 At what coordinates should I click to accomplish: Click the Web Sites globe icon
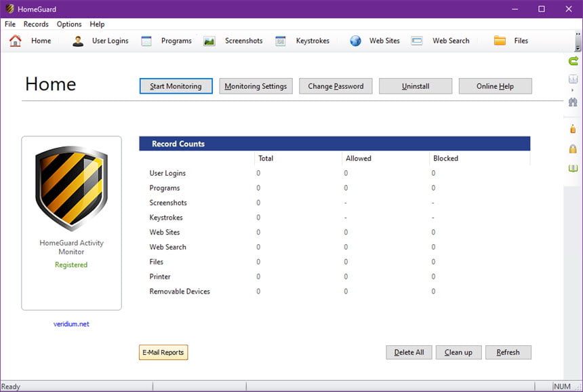coord(355,41)
